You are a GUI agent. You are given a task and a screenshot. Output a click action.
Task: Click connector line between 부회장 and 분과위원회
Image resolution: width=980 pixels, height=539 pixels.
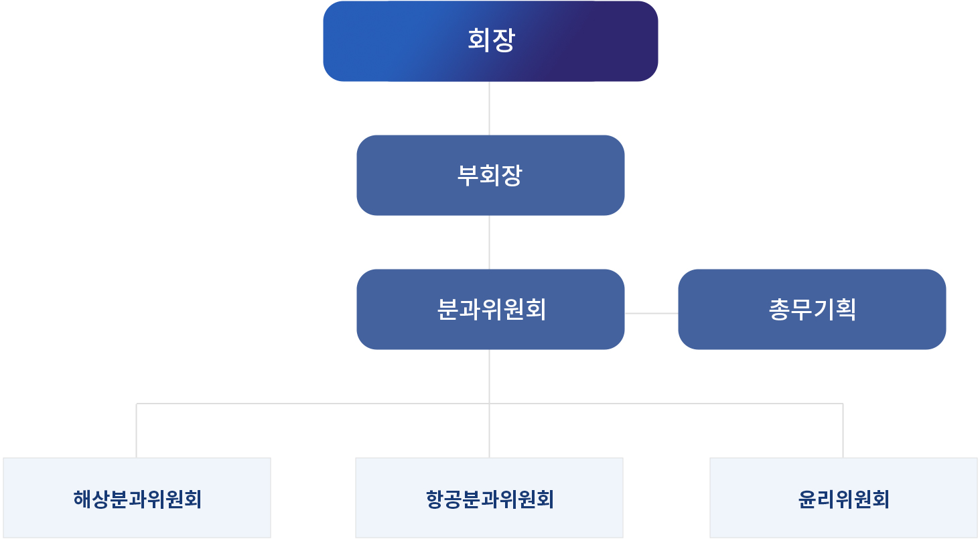coord(490,243)
